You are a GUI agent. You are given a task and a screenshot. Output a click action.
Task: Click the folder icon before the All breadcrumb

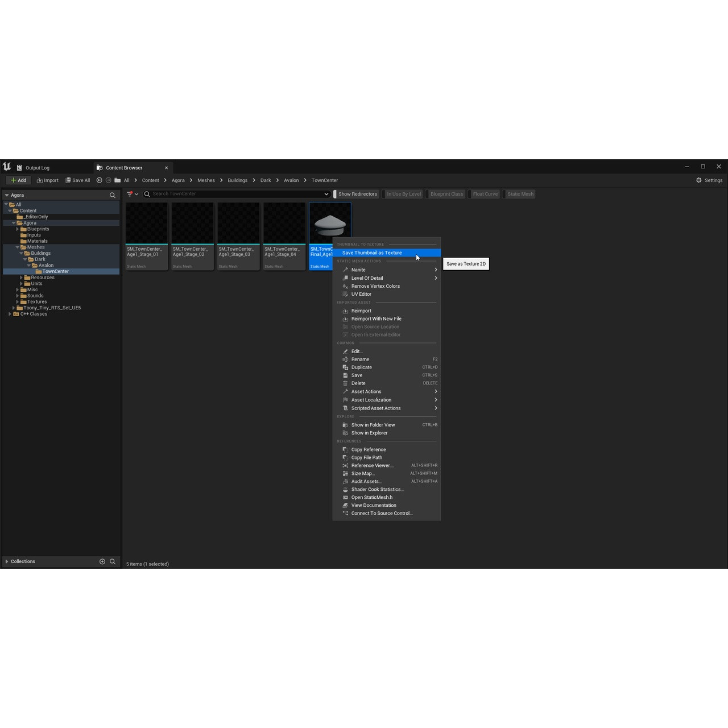[117, 180]
